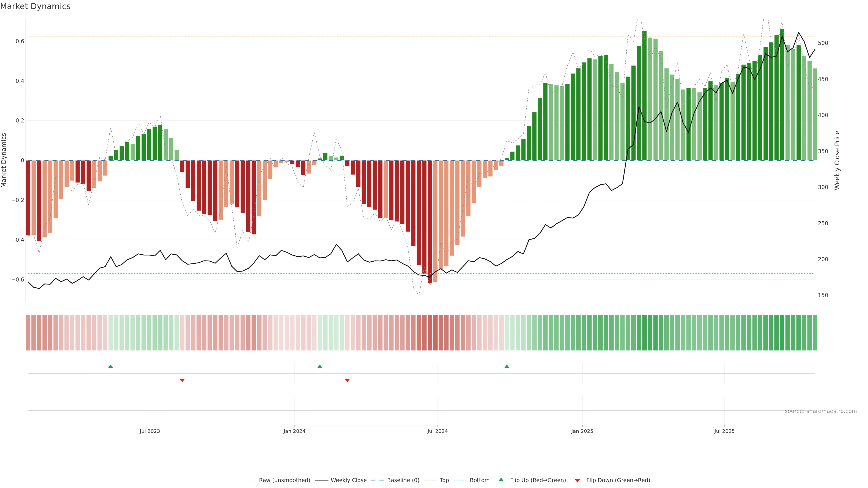
Task: Click the Jul 2023 x-axis label
Action: (150, 431)
